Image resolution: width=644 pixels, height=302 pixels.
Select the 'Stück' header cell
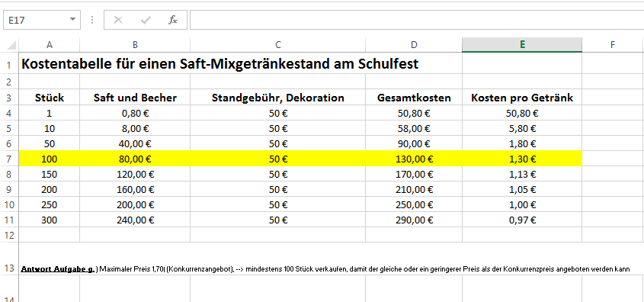click(50, 98)
